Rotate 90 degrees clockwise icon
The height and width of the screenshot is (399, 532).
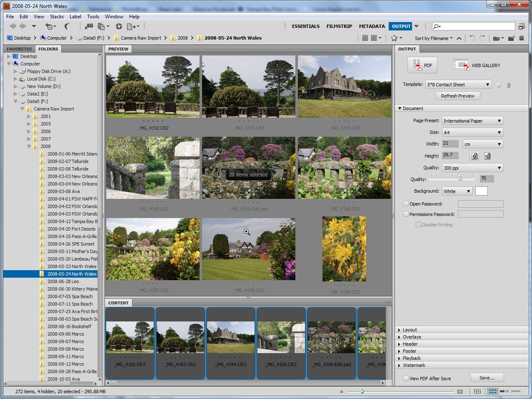pyautogui.click(x=482, y=38)
